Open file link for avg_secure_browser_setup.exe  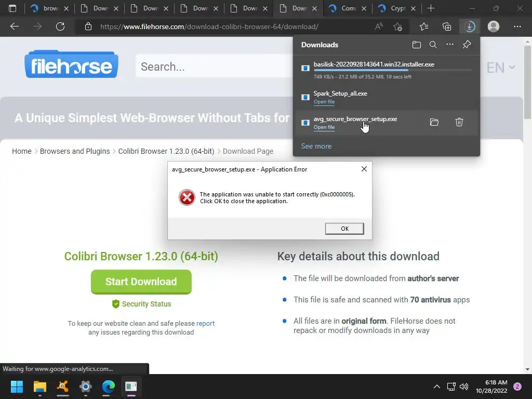click(x=324, y=127)
